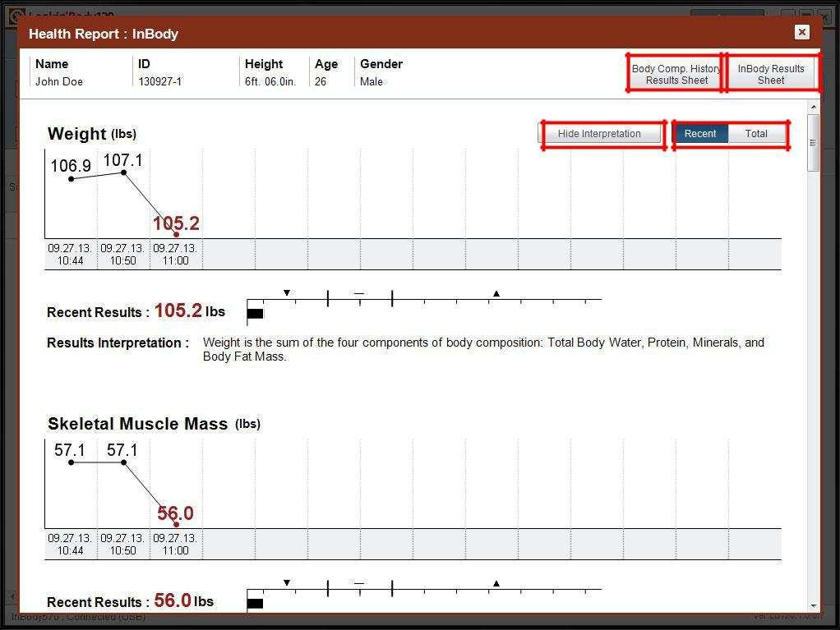Screen dimensions: 840x630
Task: Click Recent Results 105.2 lbs value
Action: [190, 310]
